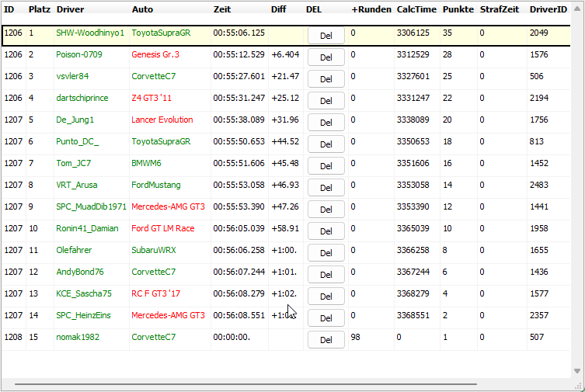Sort by the Platz column header
The width and height of the screenshot is (585, 392).
(40, 9)
